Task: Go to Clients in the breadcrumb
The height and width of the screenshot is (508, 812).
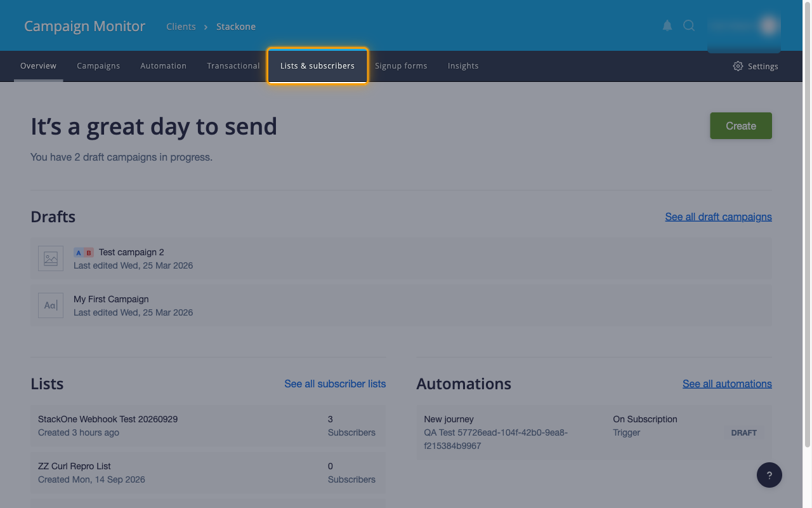Action: coord(181,27)
